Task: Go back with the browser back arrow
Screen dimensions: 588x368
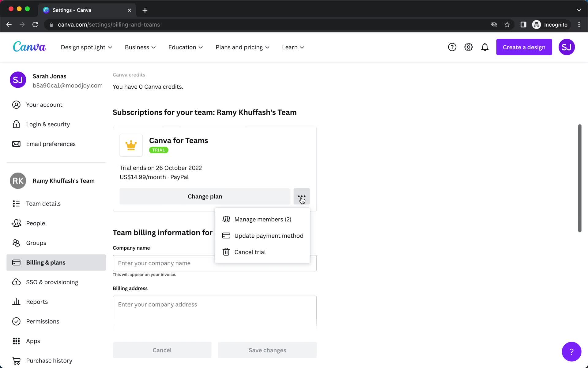Action: tap(9, 25)
